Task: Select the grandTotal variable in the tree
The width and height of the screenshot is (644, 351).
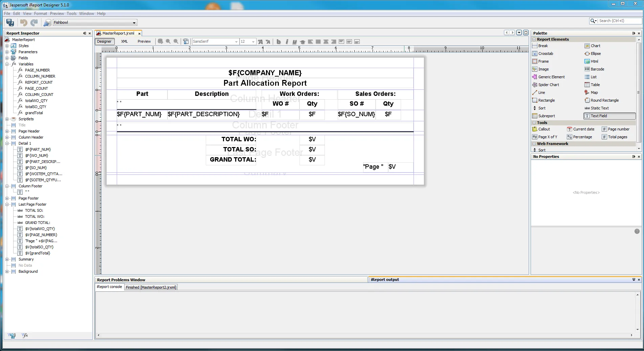Action: (34, 113)
